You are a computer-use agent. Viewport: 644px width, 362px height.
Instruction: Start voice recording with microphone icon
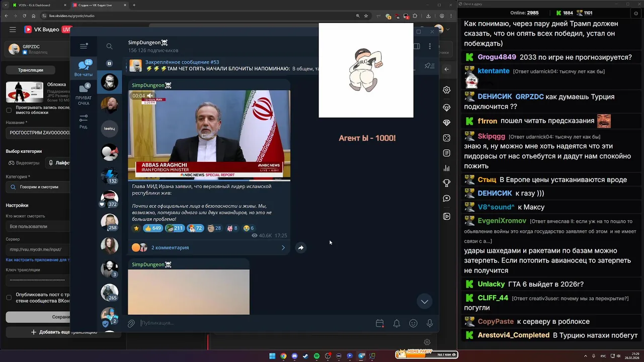(430, 323)
